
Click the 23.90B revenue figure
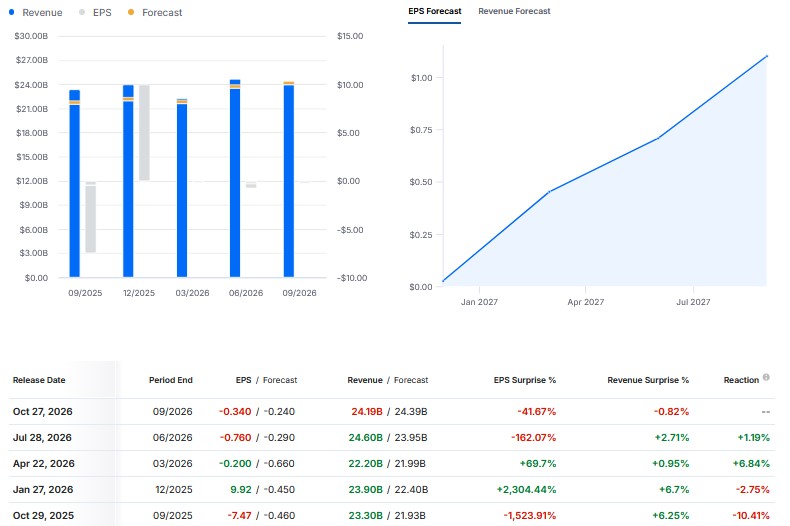pos(365,490)
